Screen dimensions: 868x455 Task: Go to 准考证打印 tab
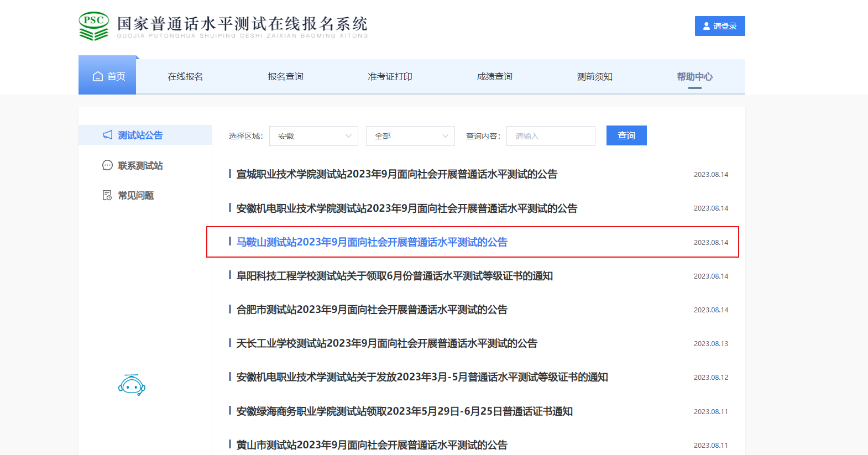[x=390, y=77]
